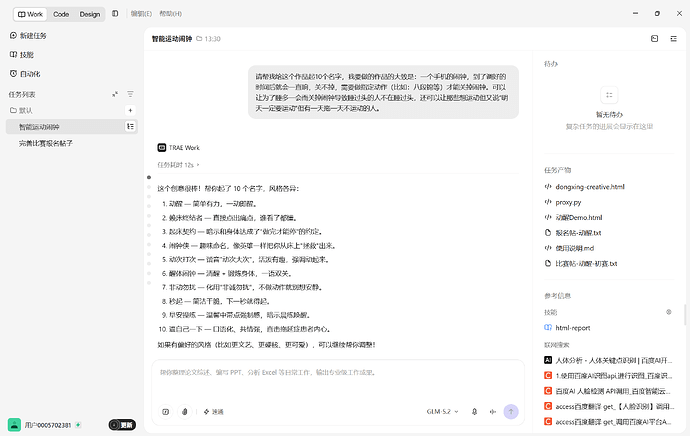The image size is (690, 436).
Task: Click the html-report skill book icon
Action: (548, 328)
